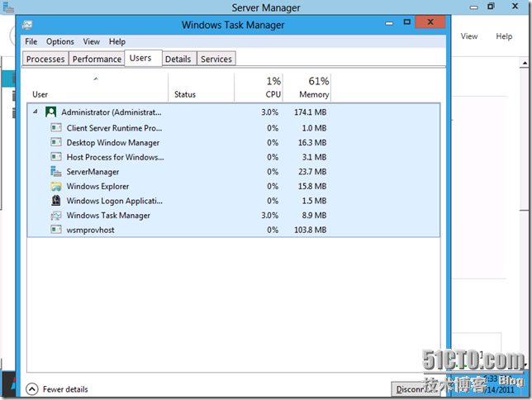The width and height of the screenshot is (532, 400).
Task: Select the Windows Explorer row text
Action: 97,186
